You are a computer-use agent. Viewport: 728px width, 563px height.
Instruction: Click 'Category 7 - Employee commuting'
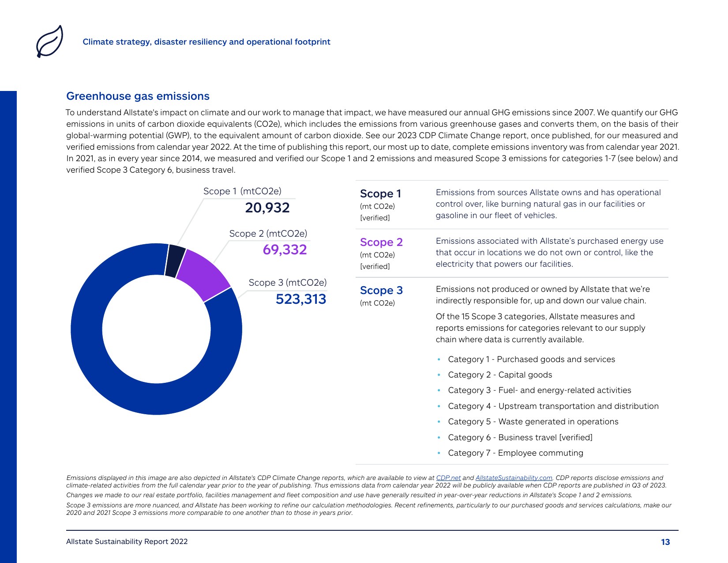[x=515, y=453]
